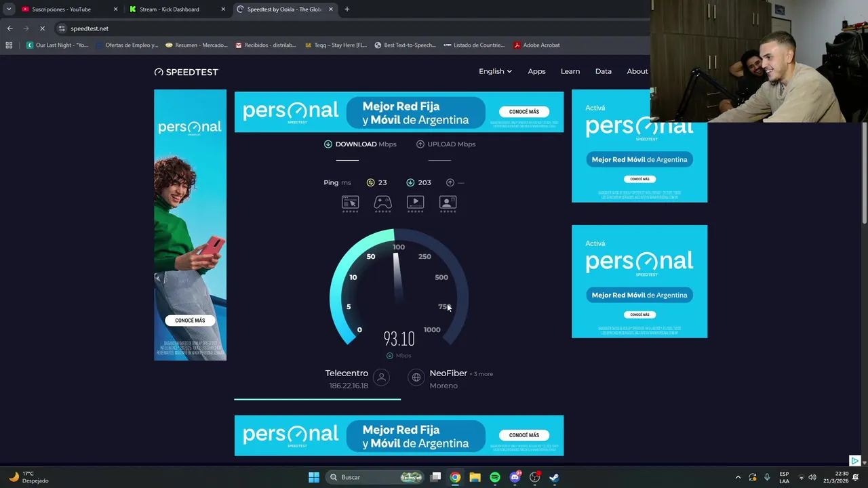This screenshot has width=868, height=488.
Task: Open the Listado de Countries bookmark
Action: coord(474,45)
